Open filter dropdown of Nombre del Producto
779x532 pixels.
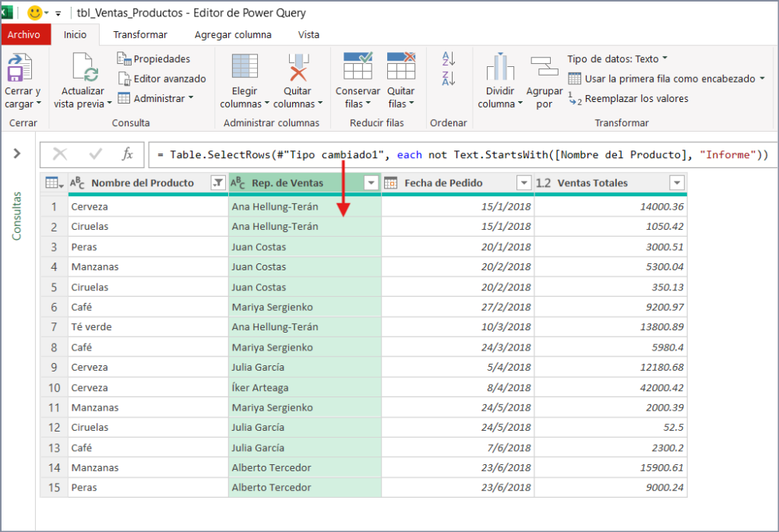[x=217, y=183]
